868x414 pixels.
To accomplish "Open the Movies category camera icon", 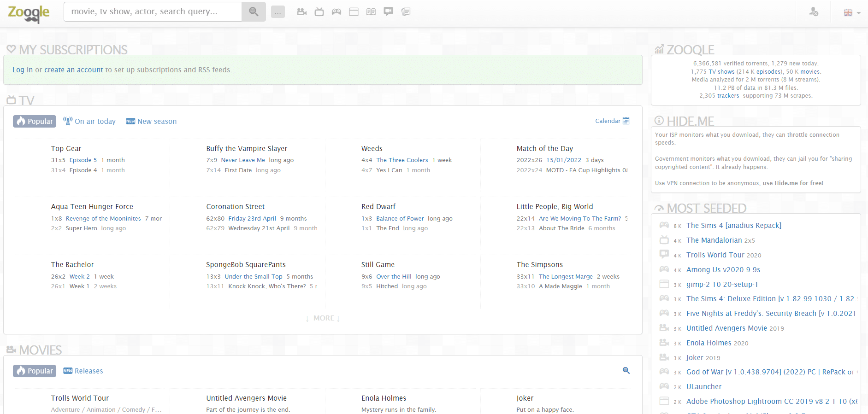I will tap(302, 12).
